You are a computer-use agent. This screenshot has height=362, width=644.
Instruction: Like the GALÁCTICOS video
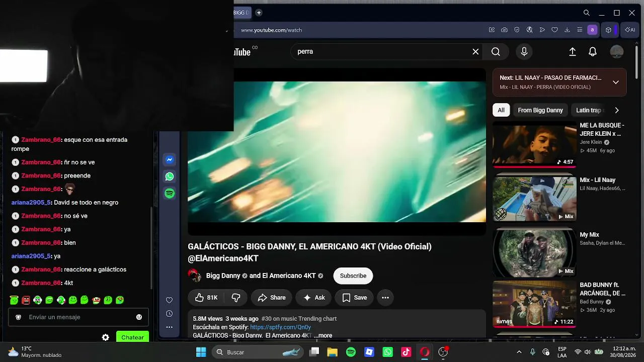click(x=206, y=298)
